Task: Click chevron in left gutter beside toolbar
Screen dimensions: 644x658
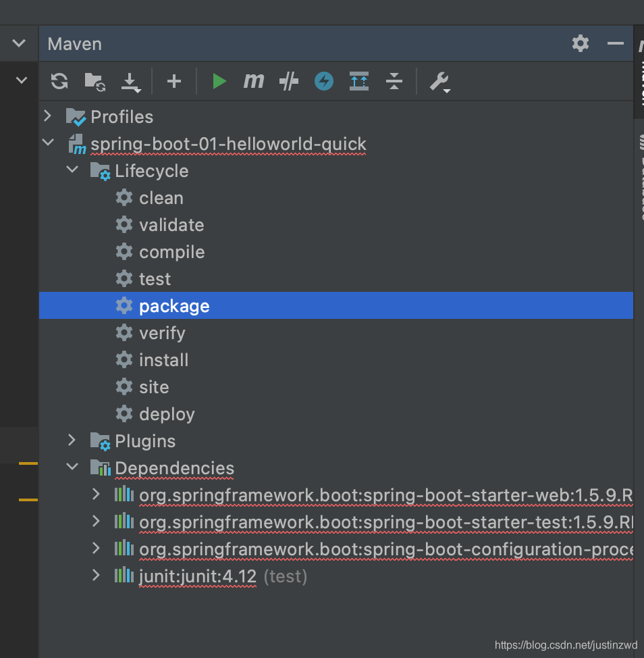Action: point(22,80)
